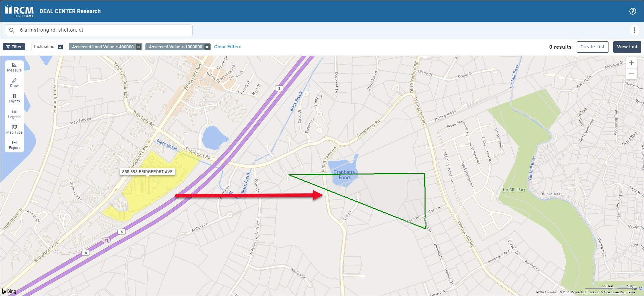Remove Assessed Value ≥ 1000000 filter
Image resolution: width=644 pixels, height=296 pixels.
click(207, 47)
